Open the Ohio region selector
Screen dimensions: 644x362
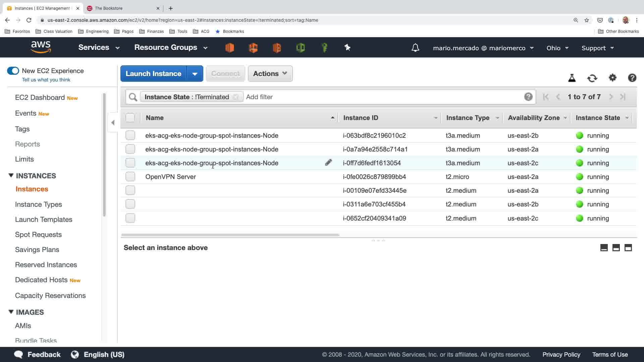pyautogui.click(x=557, y=48)
